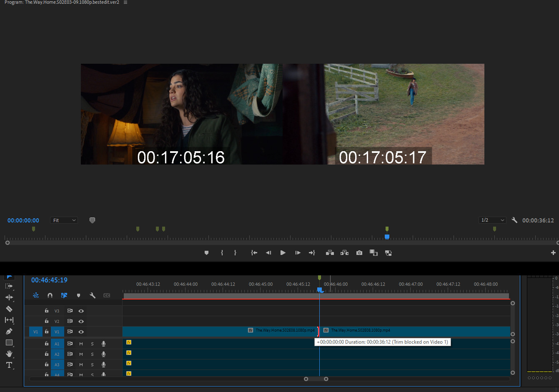Open Program panel menu icon

pyautogui.click(x=125, y=2)
